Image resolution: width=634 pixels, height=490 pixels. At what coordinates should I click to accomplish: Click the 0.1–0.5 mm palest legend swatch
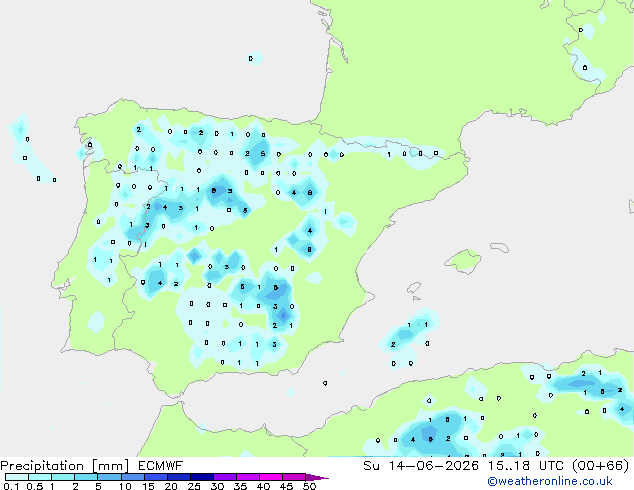(x=17, y=477)
